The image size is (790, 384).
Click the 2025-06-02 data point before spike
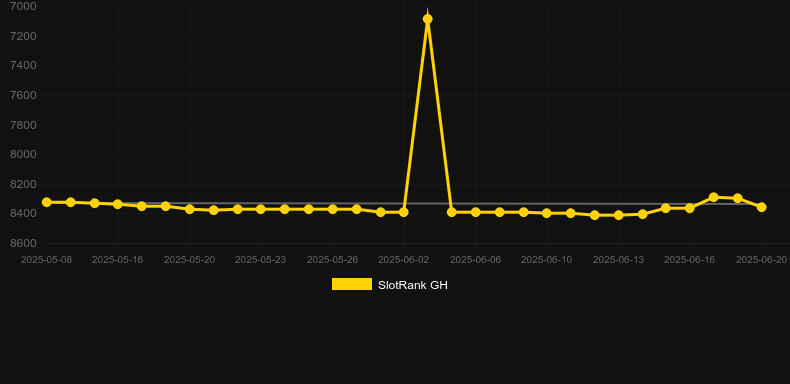[404, 212]
